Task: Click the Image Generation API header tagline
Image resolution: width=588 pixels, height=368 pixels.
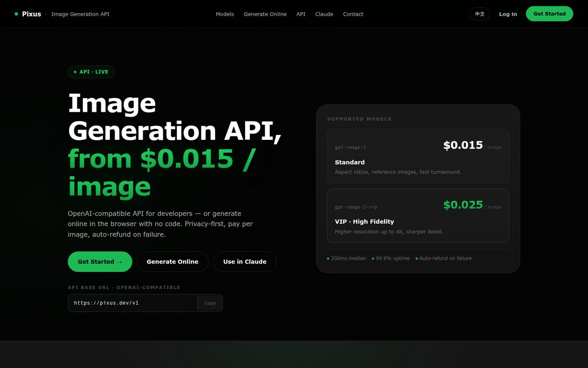Action: click(x=80, y=14)
